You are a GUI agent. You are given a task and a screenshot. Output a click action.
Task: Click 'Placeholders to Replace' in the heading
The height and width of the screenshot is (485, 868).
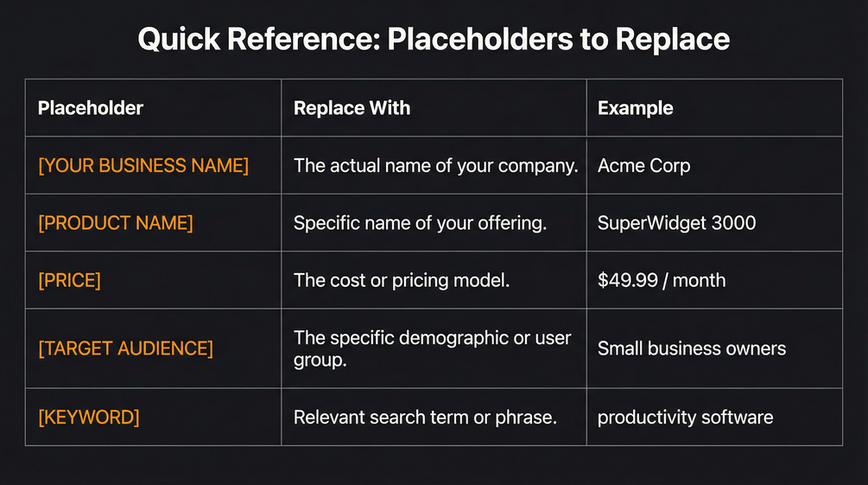[x=558, y=40]
